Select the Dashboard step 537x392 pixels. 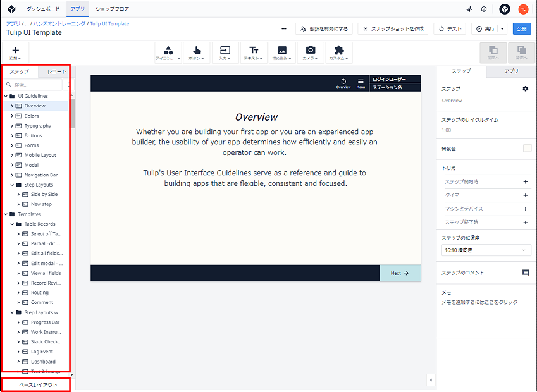click(43, 362)
